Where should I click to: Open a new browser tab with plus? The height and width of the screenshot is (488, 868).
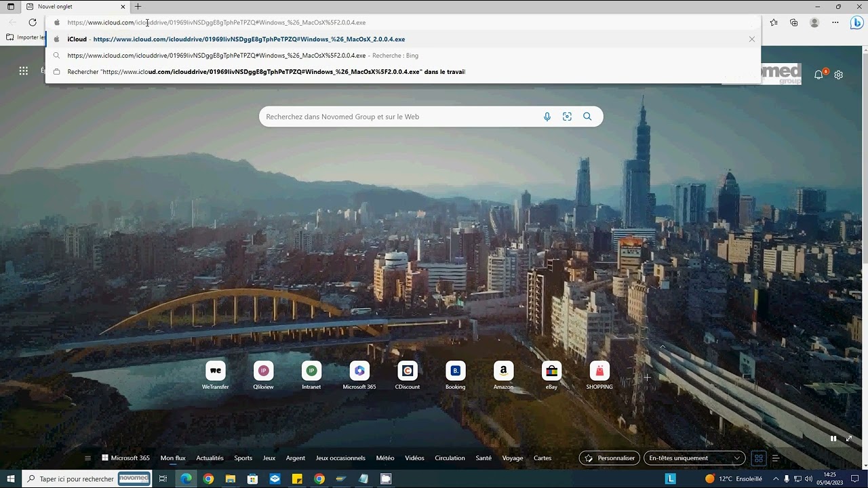click(138, 7)
